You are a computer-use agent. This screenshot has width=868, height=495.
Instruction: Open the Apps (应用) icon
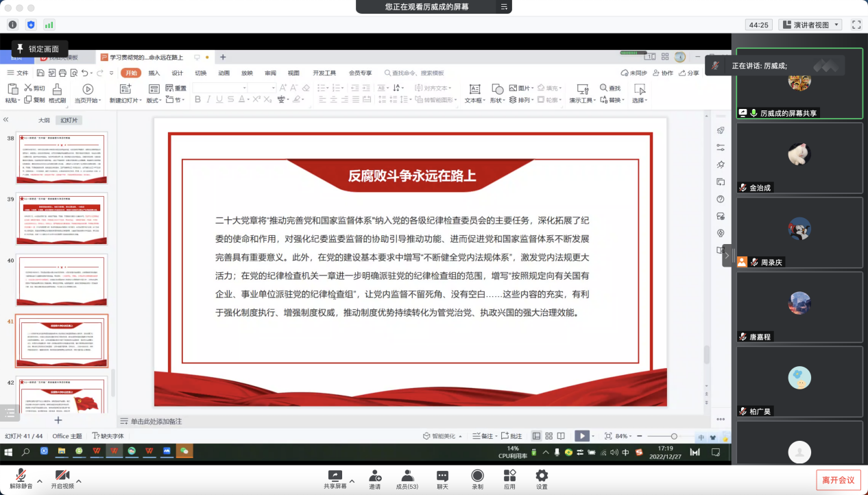[509, 476]
